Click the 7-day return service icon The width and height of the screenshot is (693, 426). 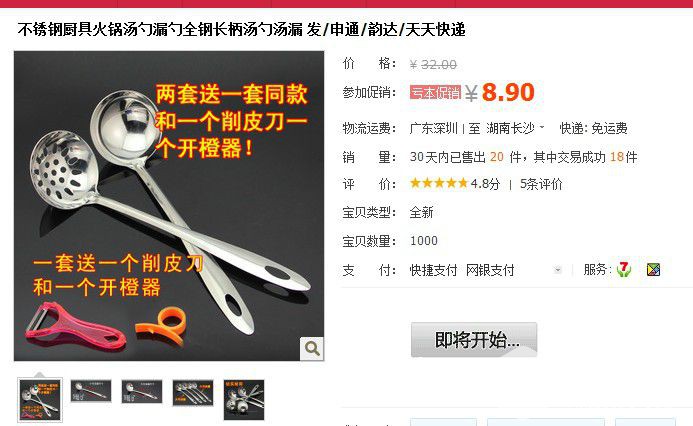[624, 269]
